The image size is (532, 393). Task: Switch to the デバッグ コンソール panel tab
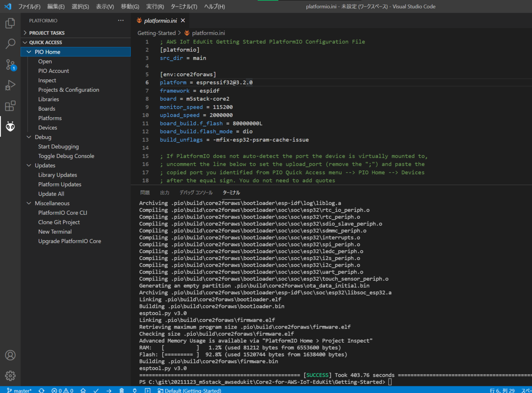[x=196, y=193]
